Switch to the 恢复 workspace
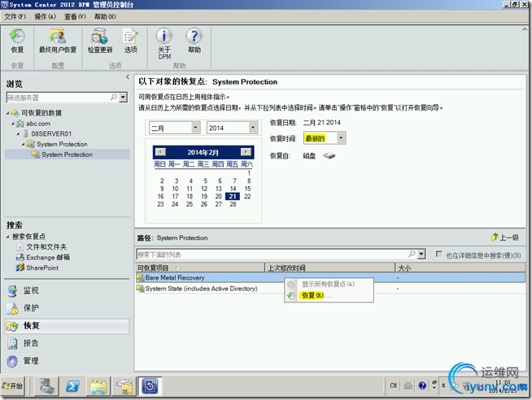Screen dimensions: 532x400 coord(68,326)
